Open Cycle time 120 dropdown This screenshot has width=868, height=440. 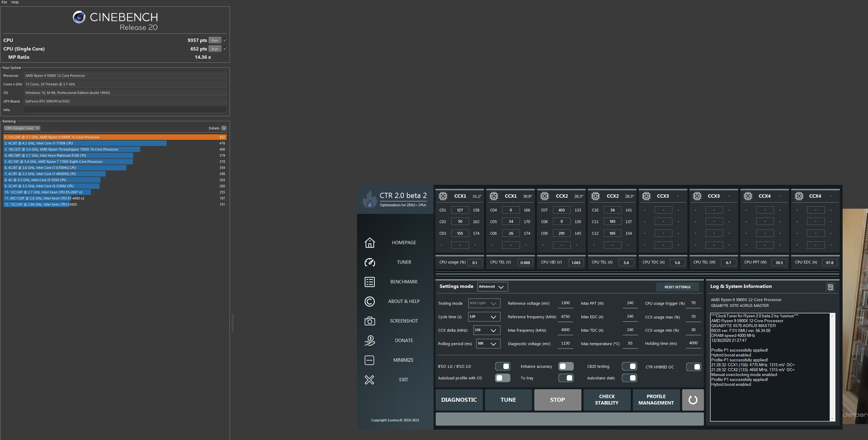tap(484, 317)
